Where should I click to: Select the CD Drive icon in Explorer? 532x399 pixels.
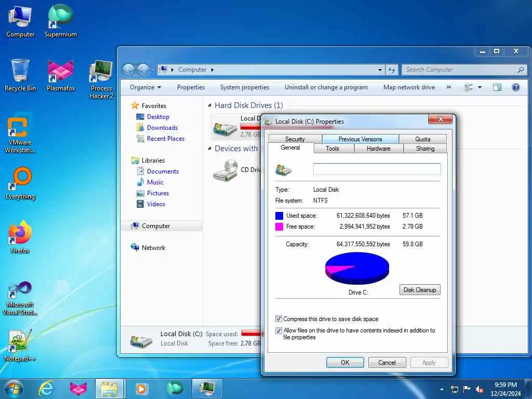point(225,170)
